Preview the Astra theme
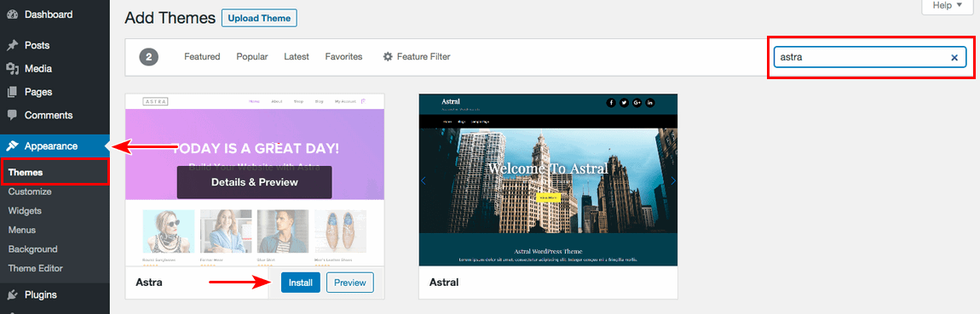 [x=350, y=283]
